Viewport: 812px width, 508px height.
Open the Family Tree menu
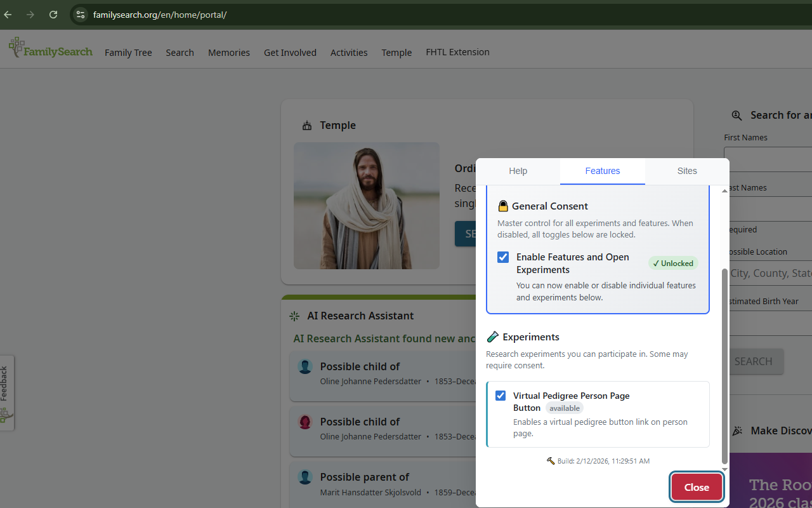coord(128,53)
